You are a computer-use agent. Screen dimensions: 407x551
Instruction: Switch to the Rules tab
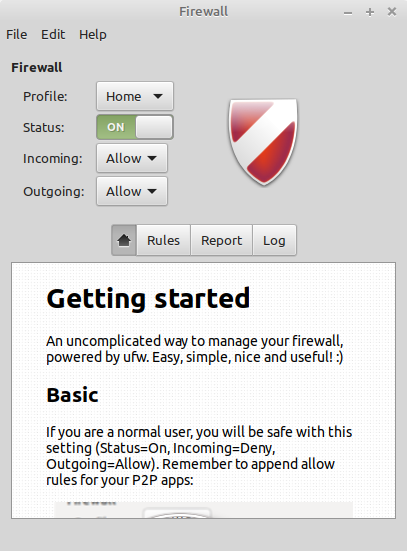(x=163, y=240)
